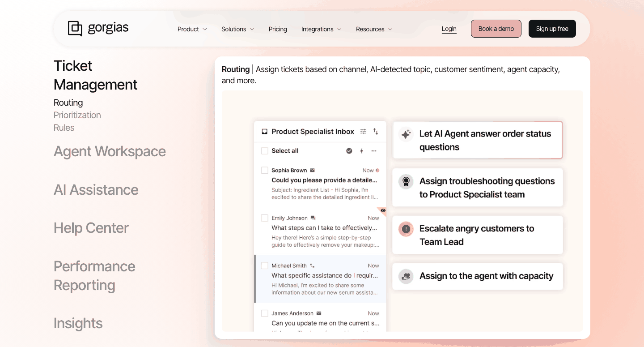Tick the Michael Smith ticket checkbox
This screenshot has width=644, height=347.
pyautogui.click(x=265, y=266)
